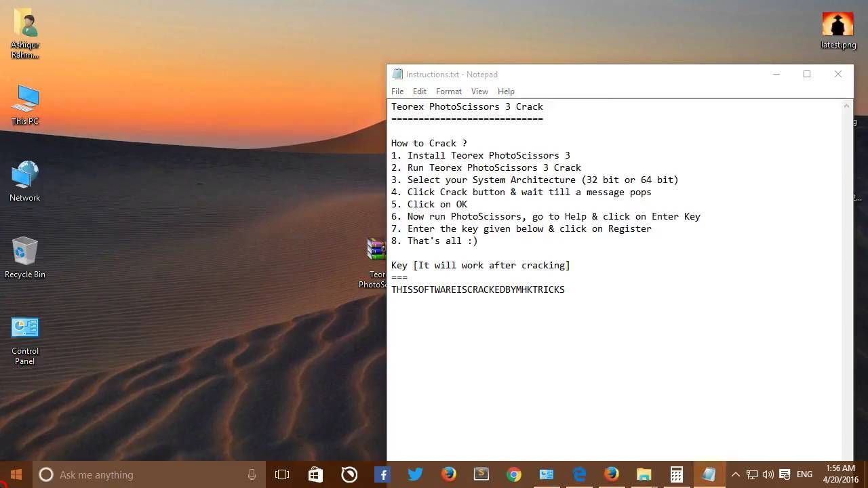The width and height of the screenshot is (868, 488).
Task: Select the Ashiqur Rahman user folder icon
Action: [x=25, y=34]
